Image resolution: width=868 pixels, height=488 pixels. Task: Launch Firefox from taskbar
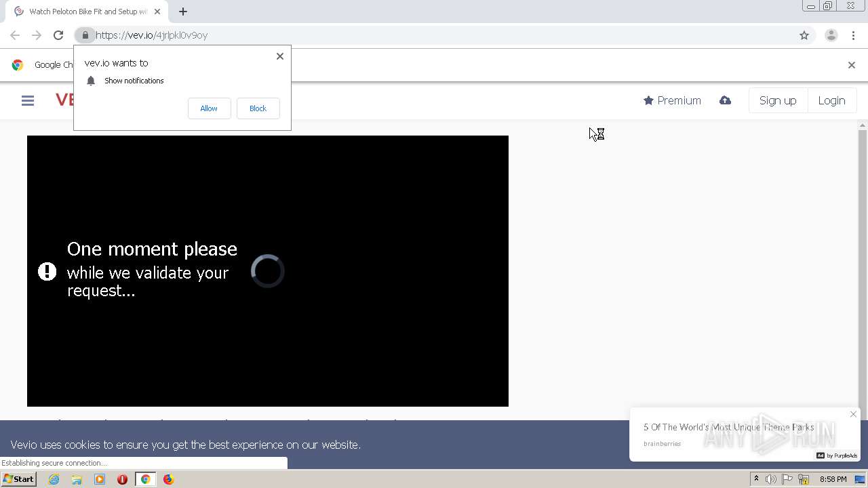168,479
